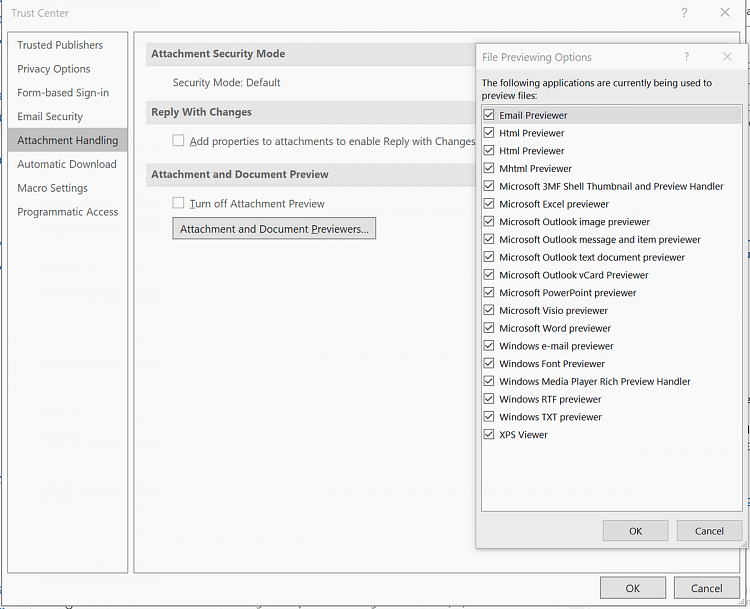This screenshot has height=609, width=750.
Task: Click the Trust Center help question mark icon
Action: tap(684, 13)
